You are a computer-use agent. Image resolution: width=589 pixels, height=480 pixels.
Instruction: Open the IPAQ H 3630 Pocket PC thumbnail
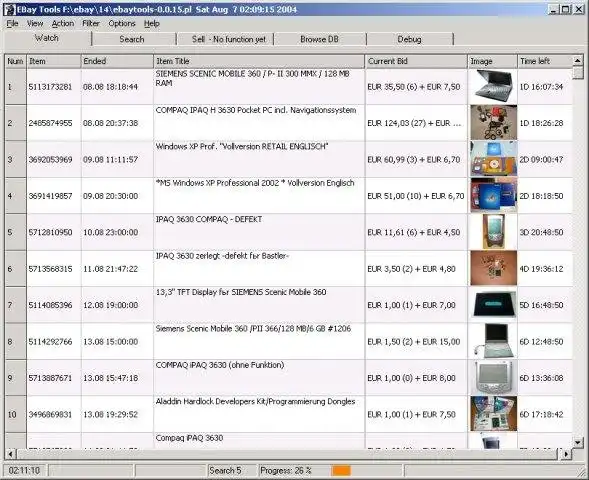(x=494, y=123)
